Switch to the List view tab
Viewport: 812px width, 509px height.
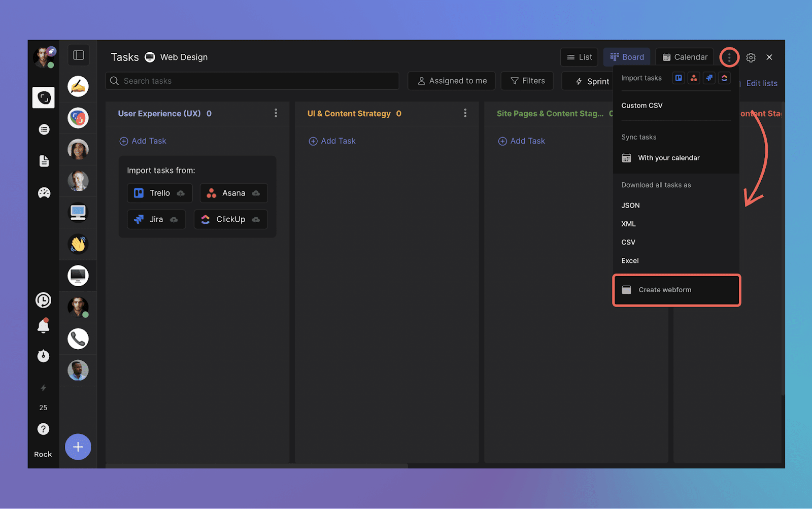click(x=580, y=57)
